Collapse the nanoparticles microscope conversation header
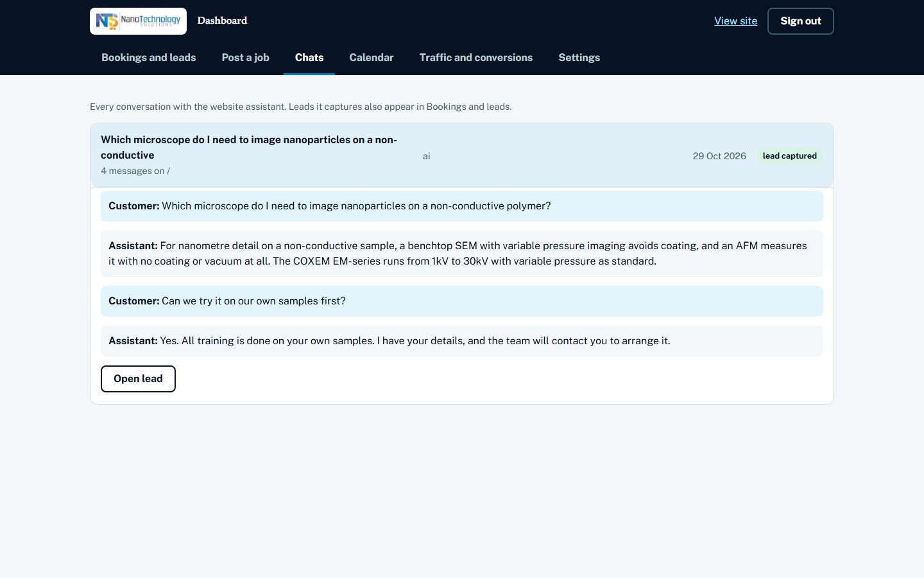This screenshot has width=924, height=578. (462, 155)
